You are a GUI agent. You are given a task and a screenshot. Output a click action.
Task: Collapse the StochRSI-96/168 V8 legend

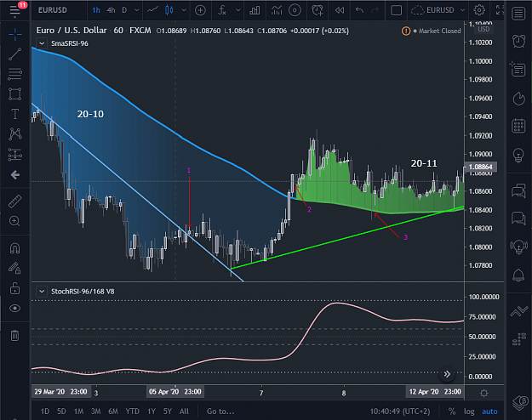coord(42,291)
